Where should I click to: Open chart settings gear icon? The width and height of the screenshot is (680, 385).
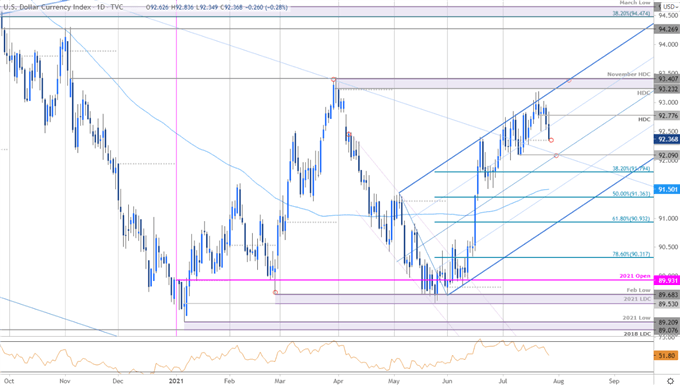click(x=670, y=381)
